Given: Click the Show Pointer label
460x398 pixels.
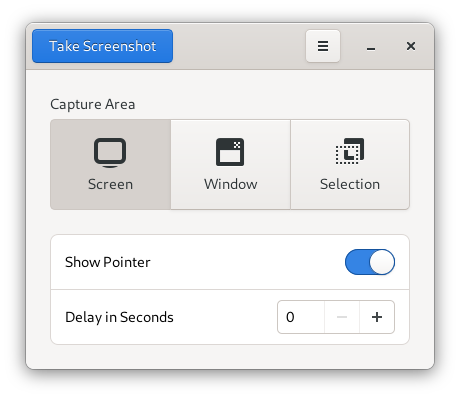Looking at the screenshot, I should (108, 262).
